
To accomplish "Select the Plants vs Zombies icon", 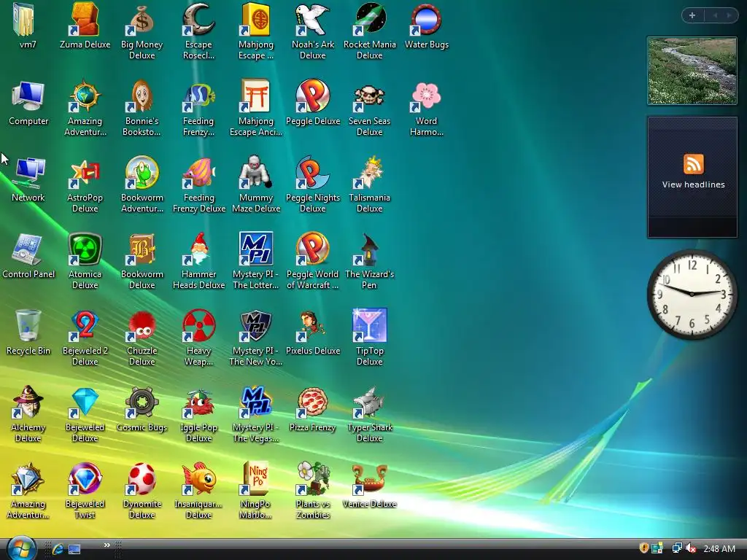I will 312,479.
